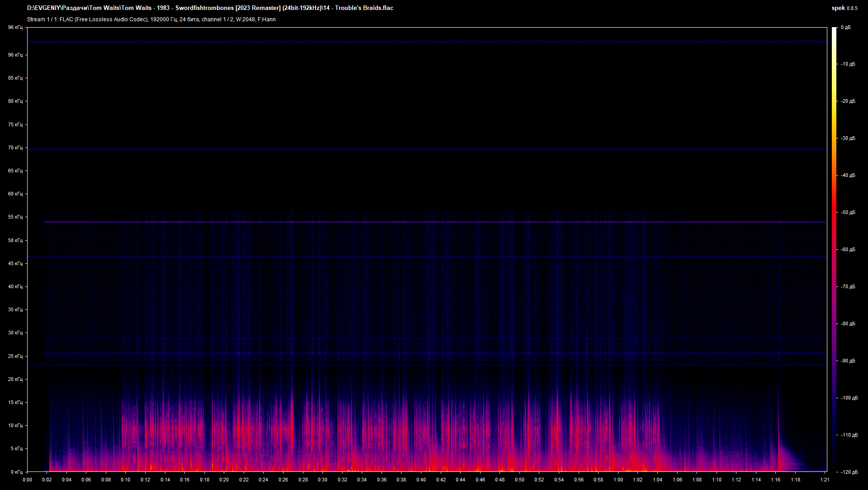Click the 0:00 time axis label

[27, 480]
